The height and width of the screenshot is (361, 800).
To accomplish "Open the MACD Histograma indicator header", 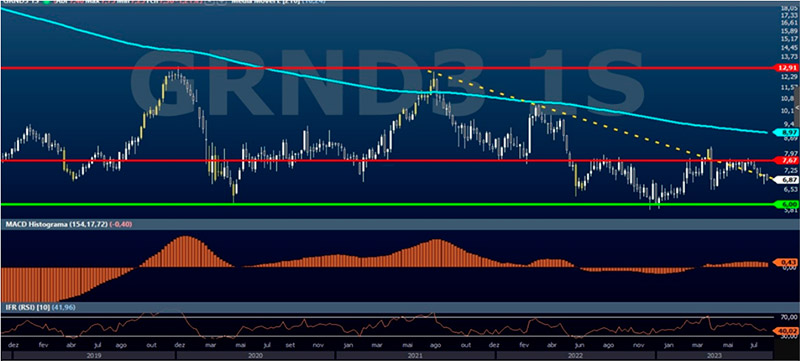I will [56, 224].
